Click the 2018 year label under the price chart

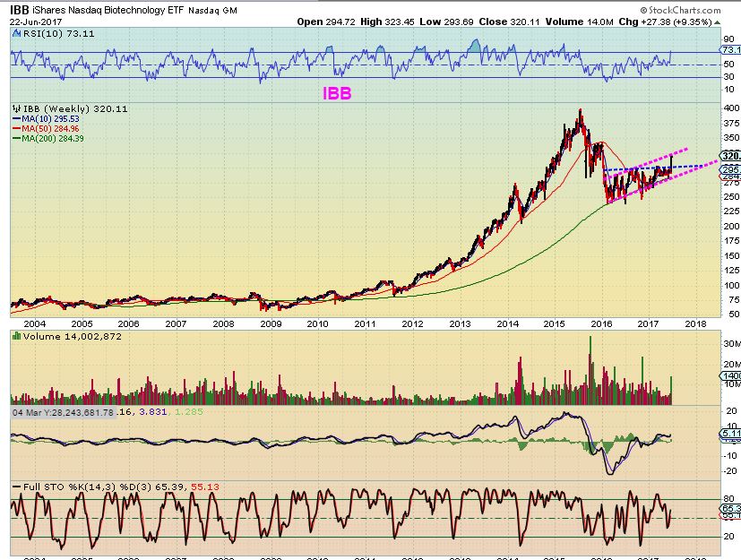pyautogui.click(x=695, y=323)
